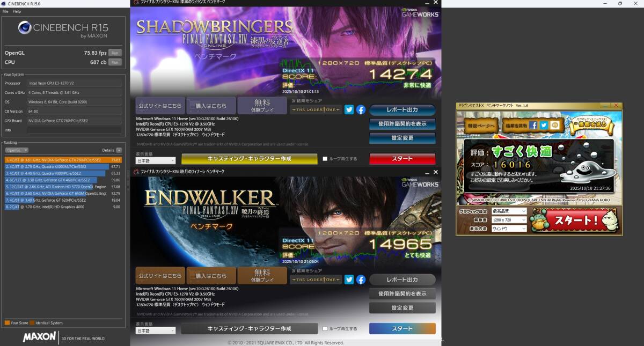Select ranking row GeForce GT 620

tap(63, 200)
